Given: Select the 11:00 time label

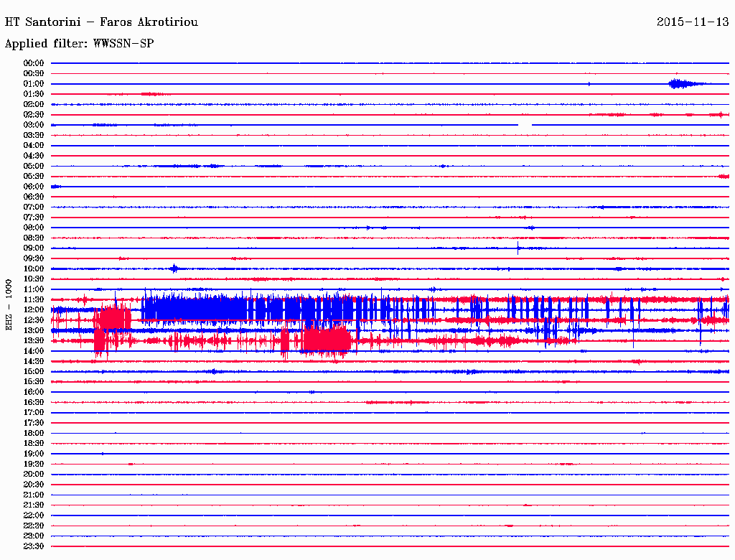Looking at the screenshot, I should [33, 289].
